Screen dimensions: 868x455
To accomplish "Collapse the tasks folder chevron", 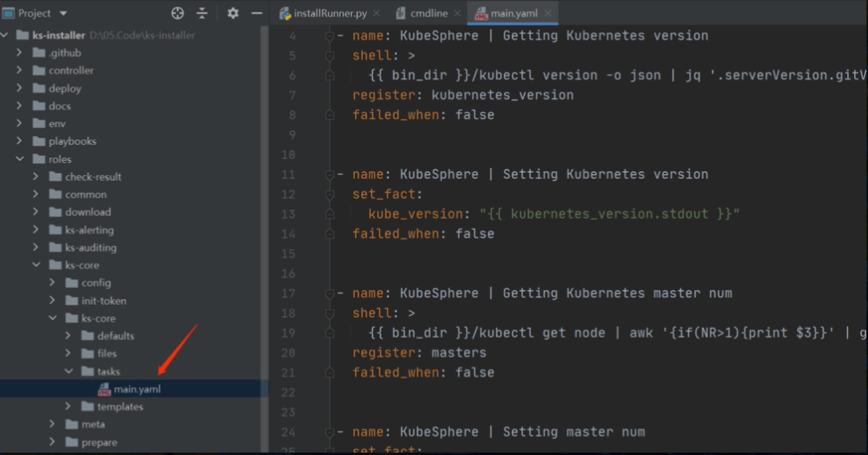I will click(x=68, y=371).
